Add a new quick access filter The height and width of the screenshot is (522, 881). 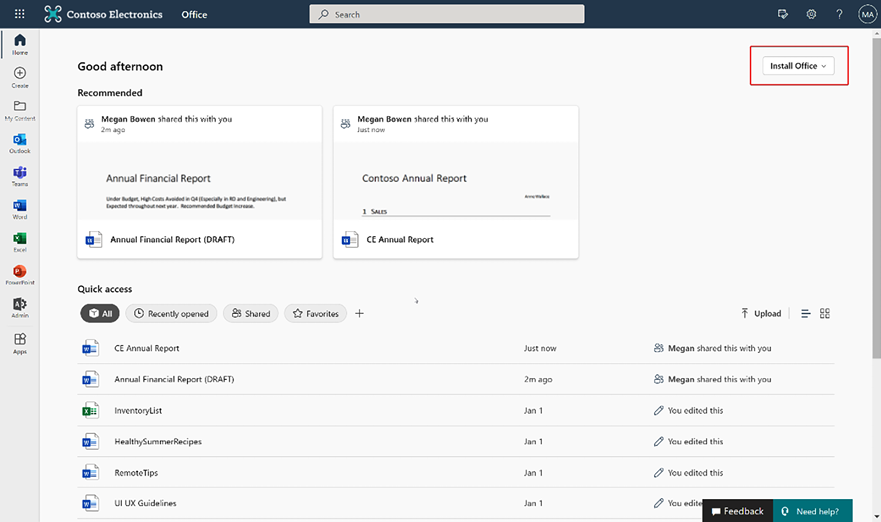click(x=360, y=314)
